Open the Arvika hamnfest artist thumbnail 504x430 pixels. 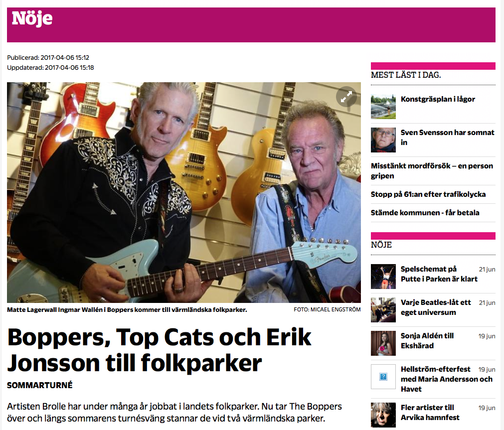(x=383, y=415)
